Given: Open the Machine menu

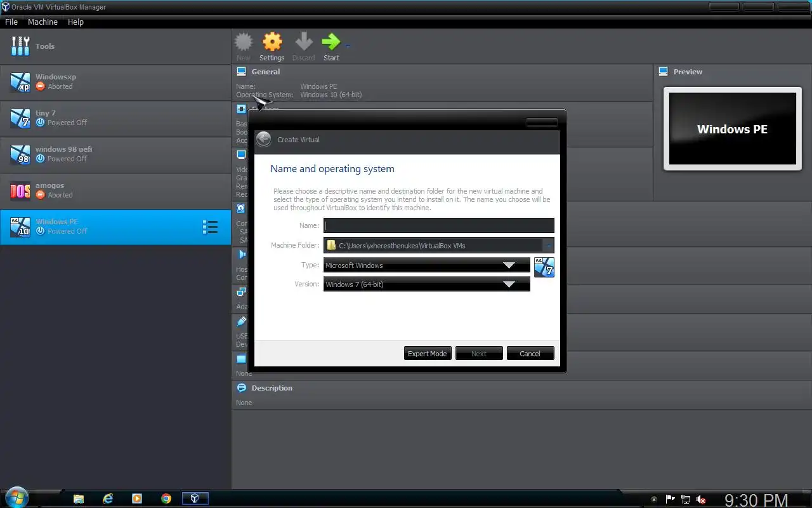Looking at the screenshot, I should 43,22.
